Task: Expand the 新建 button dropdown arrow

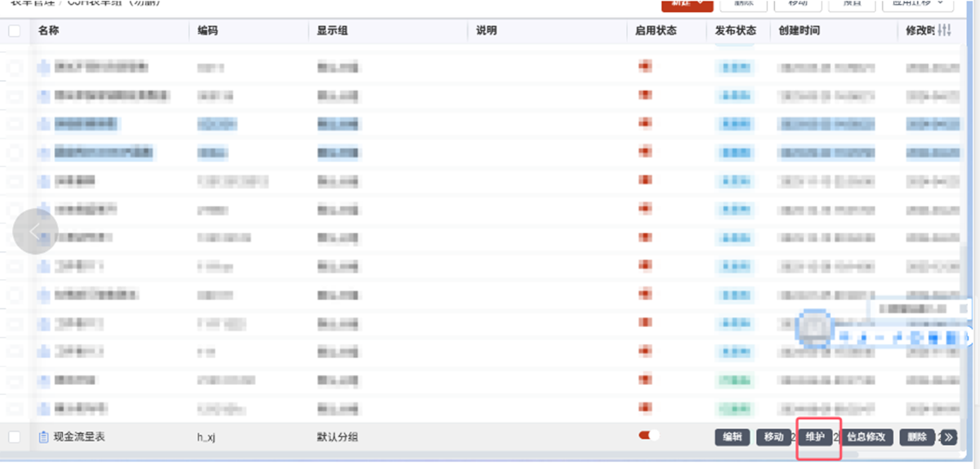Action: click(x=699, y=4)
